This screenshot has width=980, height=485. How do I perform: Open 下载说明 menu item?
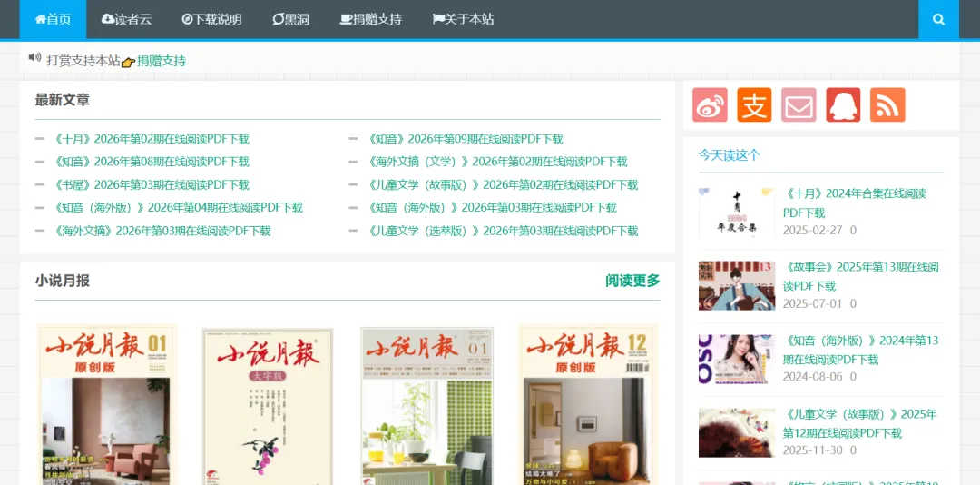click(x=211, y=19)
